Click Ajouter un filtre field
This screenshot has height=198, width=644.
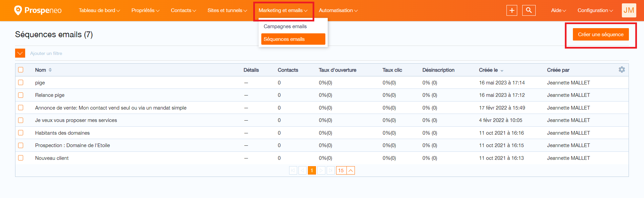click(x=46, y=53)
